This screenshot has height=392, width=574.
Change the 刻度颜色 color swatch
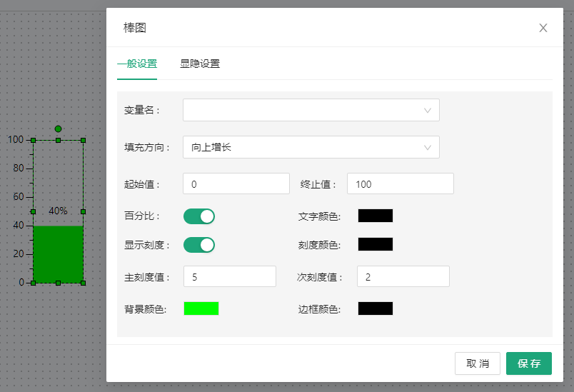pyautogui.click(x=375, y=244)
